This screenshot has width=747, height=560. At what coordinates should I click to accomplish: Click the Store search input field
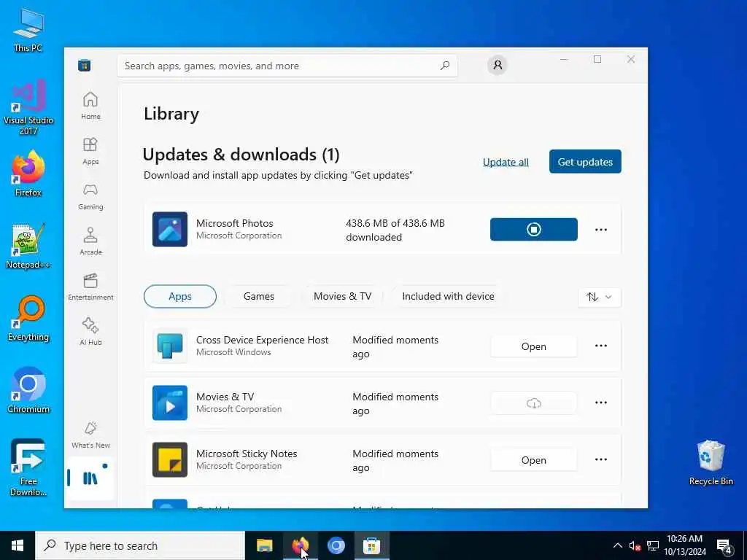pyautogui.click(x=287, y=66)
